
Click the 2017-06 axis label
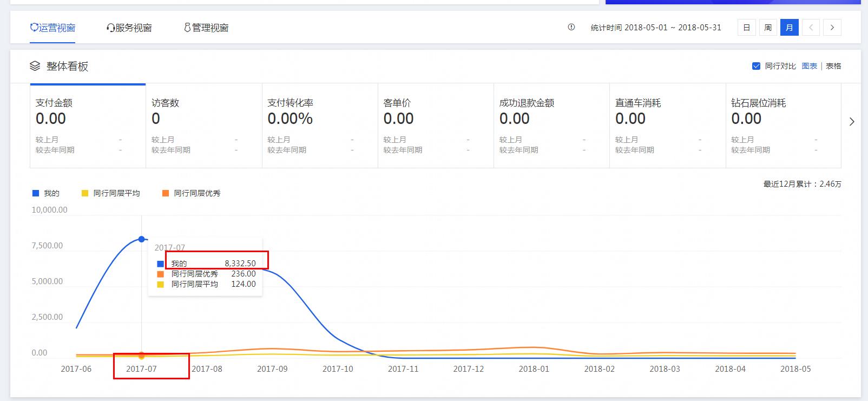click(76, 369)
